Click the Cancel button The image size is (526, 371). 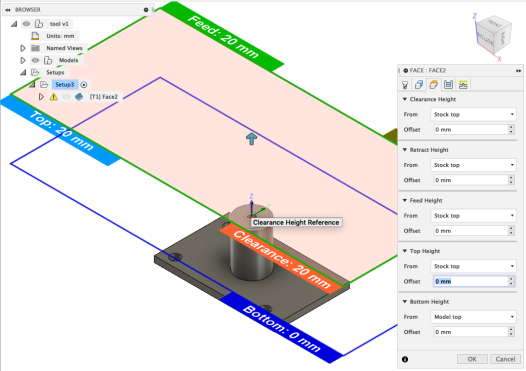pyautogui.click(x=505, y=359)
